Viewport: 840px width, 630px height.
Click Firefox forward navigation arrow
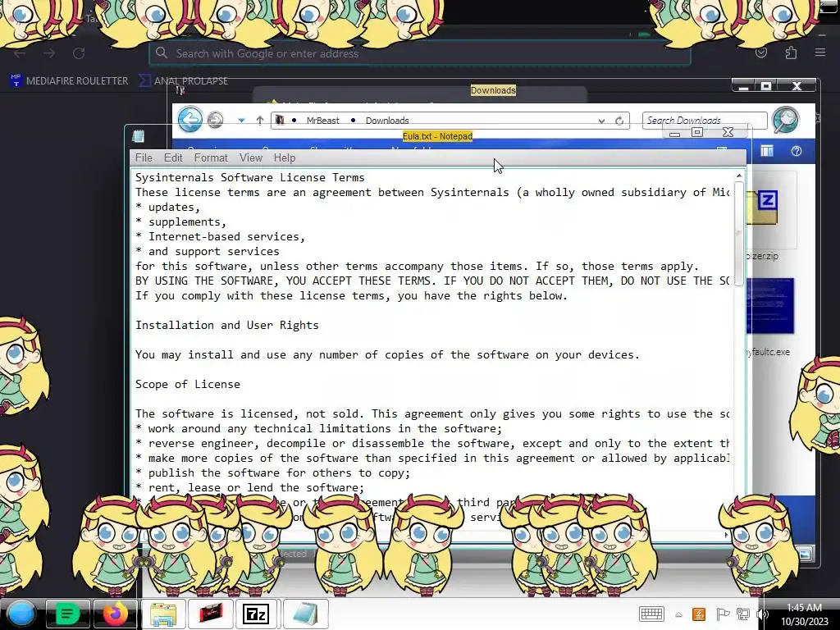click(49, 53)
